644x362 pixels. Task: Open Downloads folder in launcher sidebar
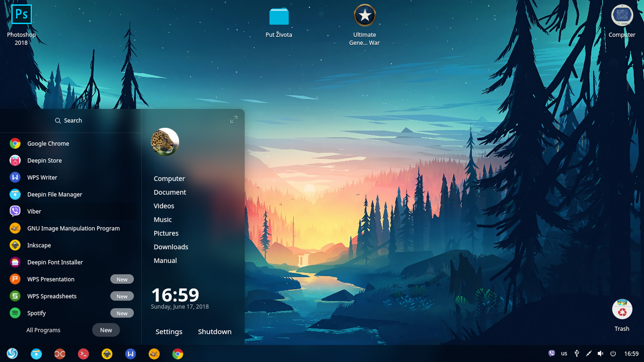[x=171, y=247]
